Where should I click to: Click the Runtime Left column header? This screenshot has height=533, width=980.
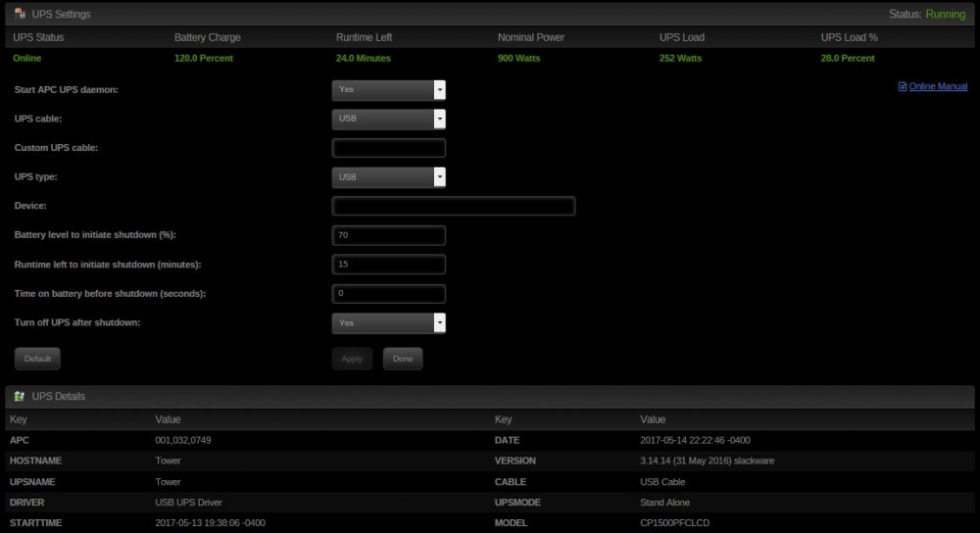[x=364, y=37]
